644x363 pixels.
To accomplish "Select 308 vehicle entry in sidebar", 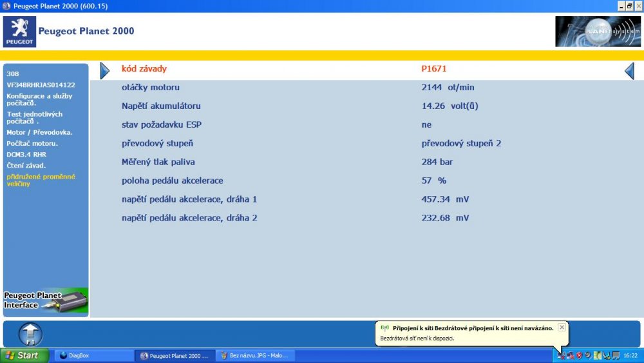I will (13, 74).
